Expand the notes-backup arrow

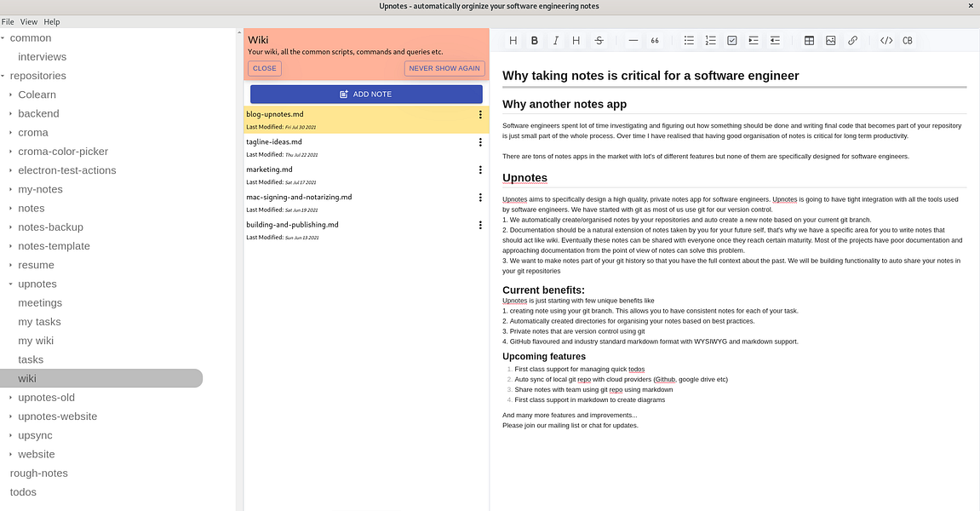coord(10,227)
